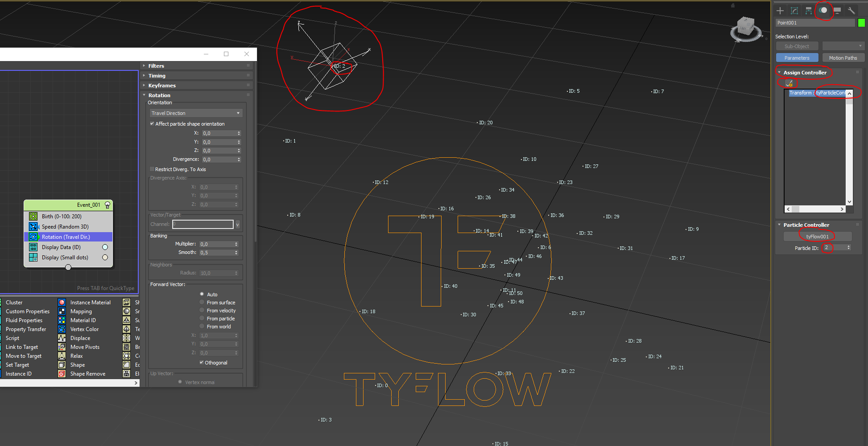Image resolution: width=868 pixels, height=446 pixels.
Task: Open the Modify panel tab
Action: tap(794, 11)
